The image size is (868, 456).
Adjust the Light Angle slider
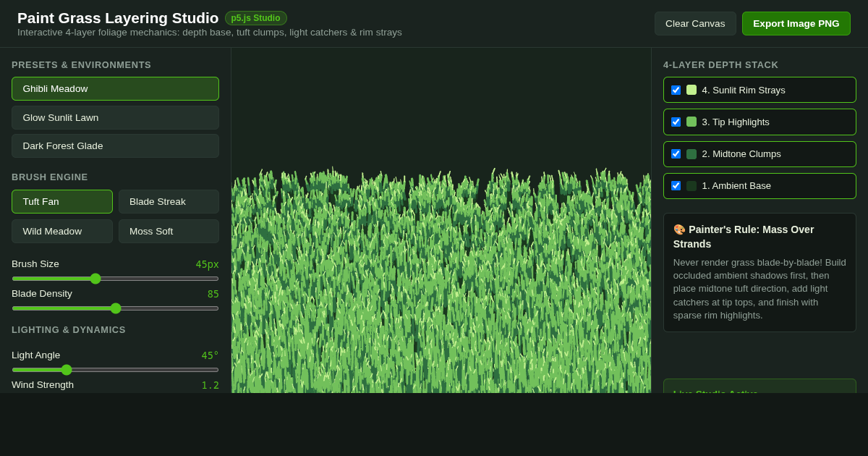pyautogui.click(x=115, y=370)
